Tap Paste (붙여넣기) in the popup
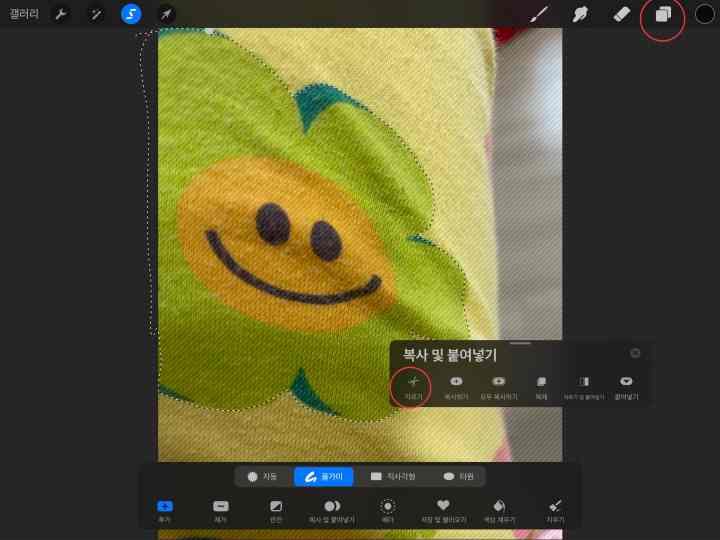This screenshot has height=540, width=720. 626,387
